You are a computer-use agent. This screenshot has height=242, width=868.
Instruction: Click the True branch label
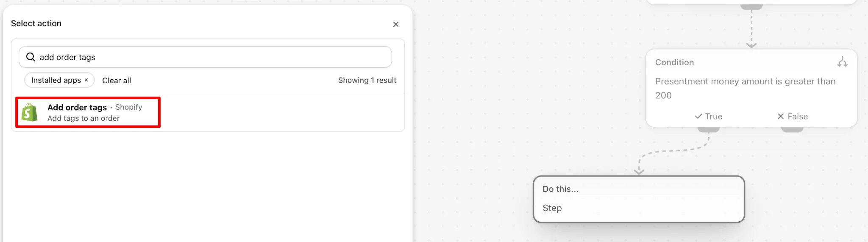click(714, 116)
